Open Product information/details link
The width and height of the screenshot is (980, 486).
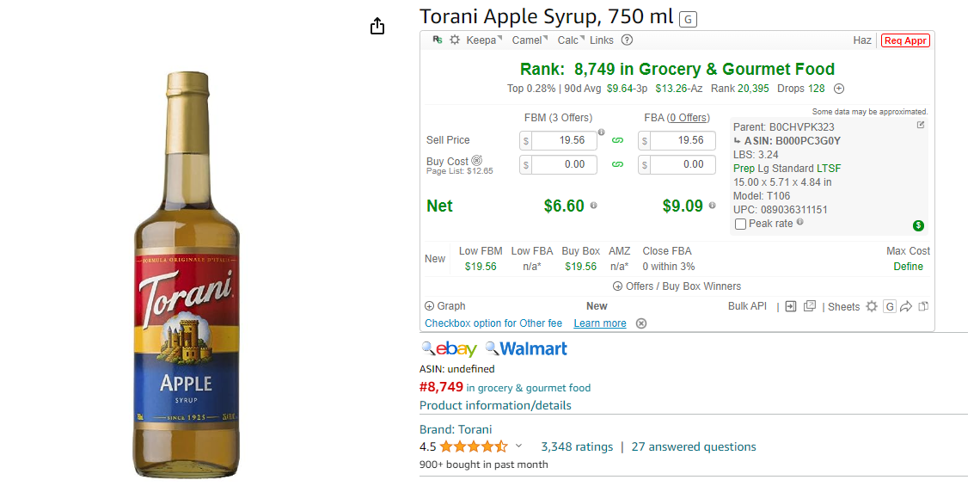click(495, 405)
